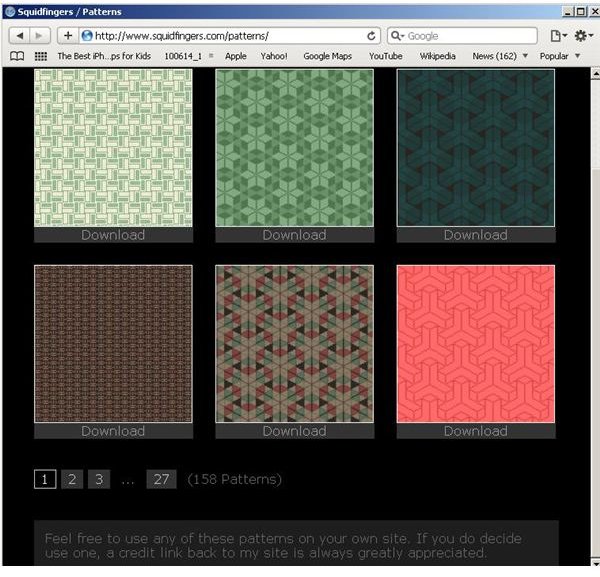Open the Wikipedia bookmark
600x577 pixels.
pos(437,56)
